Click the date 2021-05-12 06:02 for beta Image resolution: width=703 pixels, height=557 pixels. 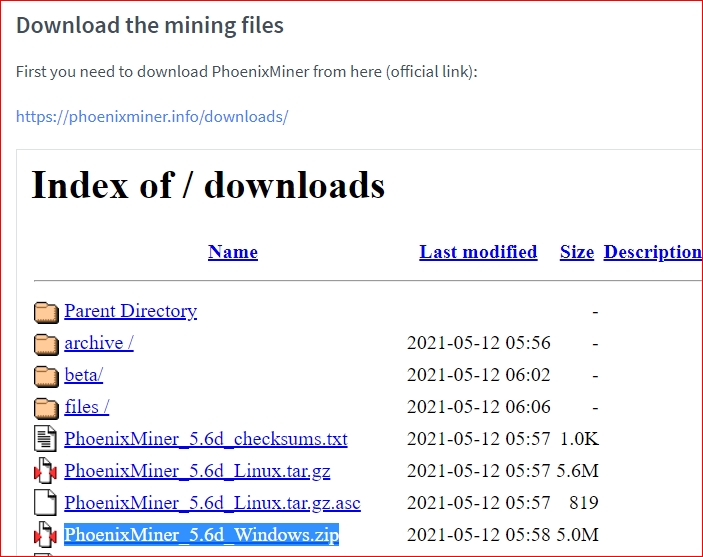point(478,375)
